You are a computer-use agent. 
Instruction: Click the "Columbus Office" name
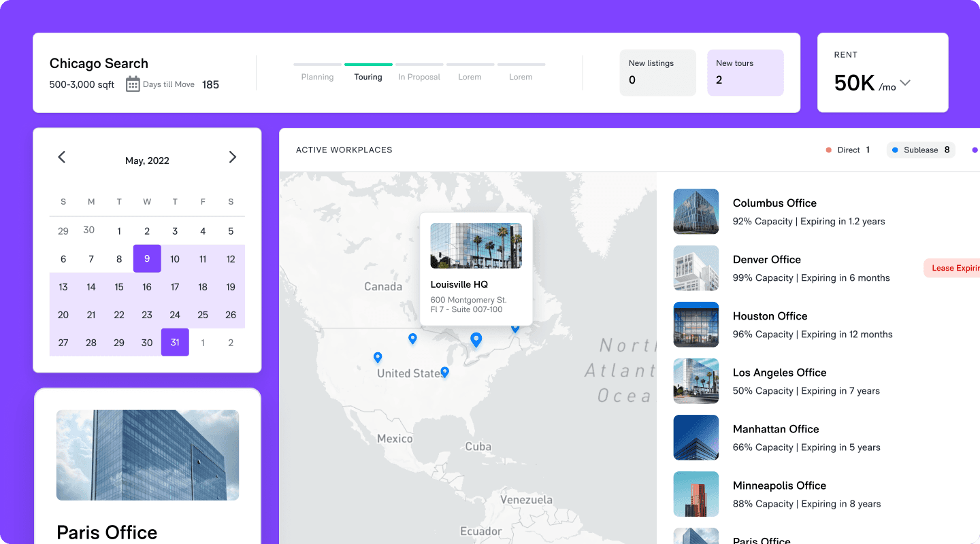click(774, 203)
